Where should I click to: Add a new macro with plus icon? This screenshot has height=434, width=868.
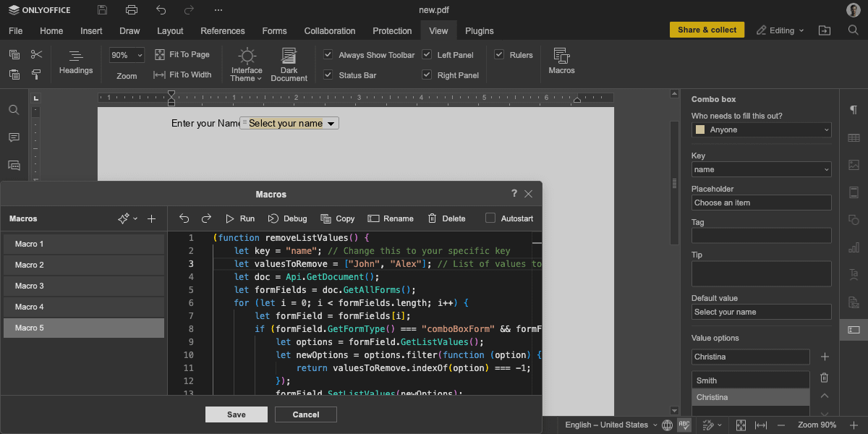pos(152,218)
